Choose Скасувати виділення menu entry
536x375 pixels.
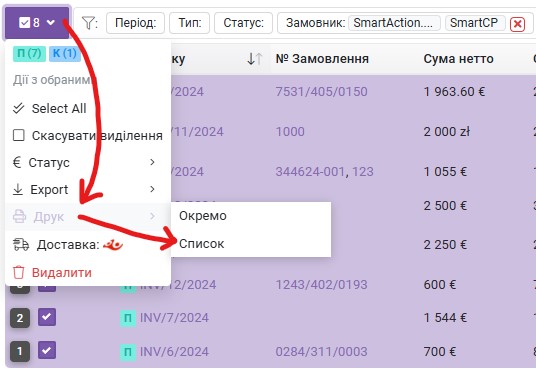88,135
